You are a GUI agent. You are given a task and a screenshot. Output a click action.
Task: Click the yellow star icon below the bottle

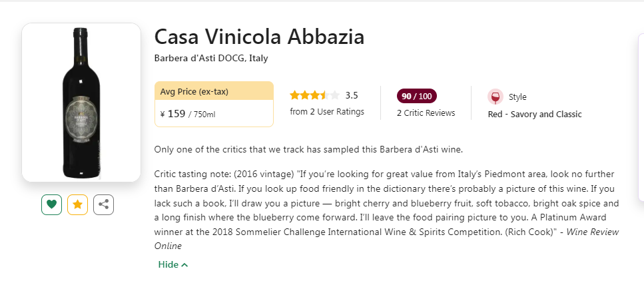coord(77,204)
